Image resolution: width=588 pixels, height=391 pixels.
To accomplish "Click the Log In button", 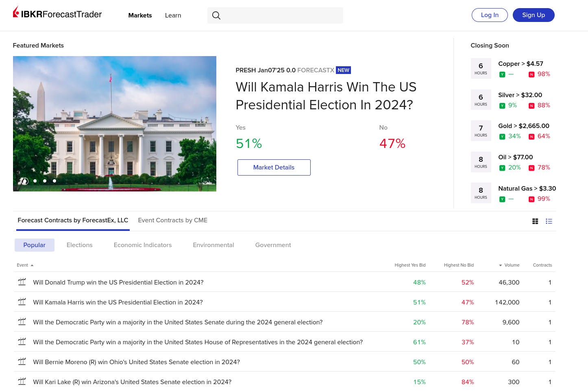I will click(x=490, y=15).
